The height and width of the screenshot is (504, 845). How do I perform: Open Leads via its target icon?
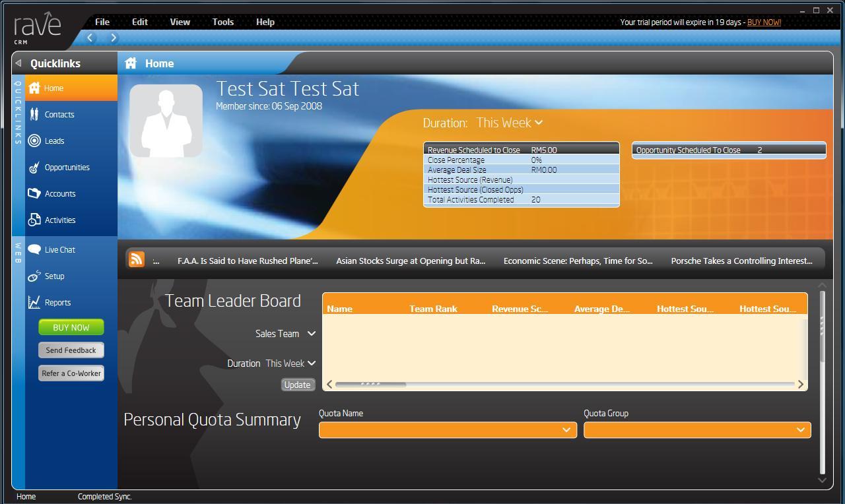[34, 141]
